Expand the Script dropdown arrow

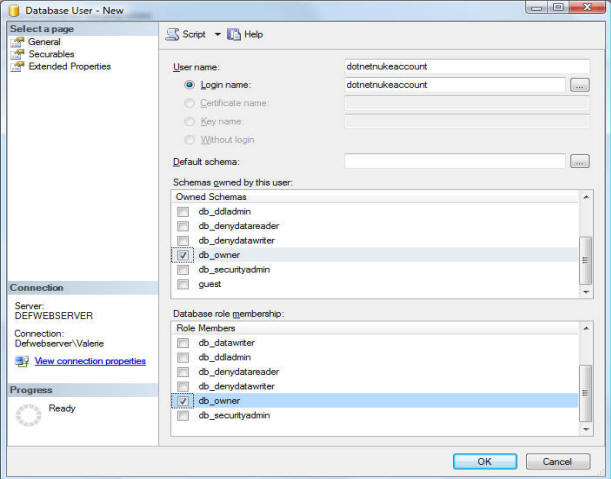[x=217, y=35]
